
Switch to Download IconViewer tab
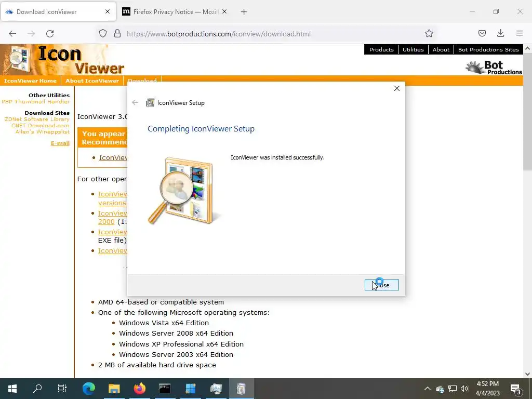pos(58,12)
